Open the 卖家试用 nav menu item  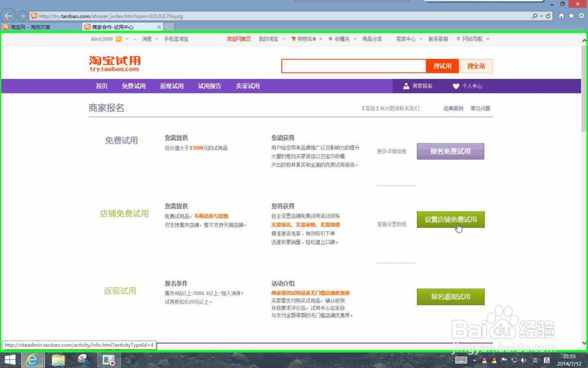click(x=248, y=86)
